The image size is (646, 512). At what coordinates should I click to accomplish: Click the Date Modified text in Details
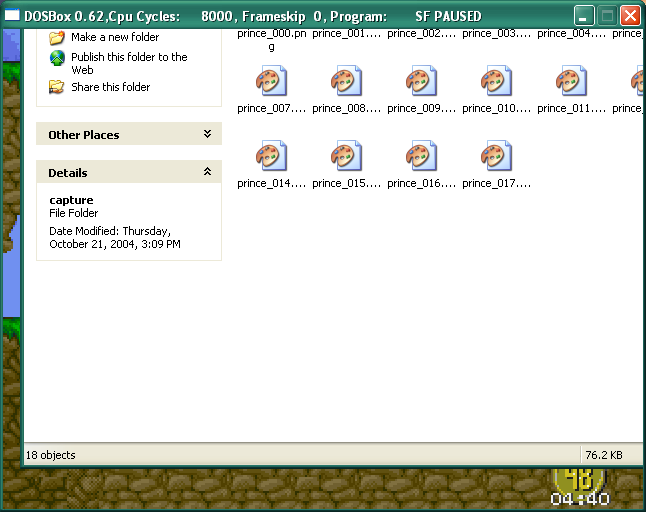115,237
